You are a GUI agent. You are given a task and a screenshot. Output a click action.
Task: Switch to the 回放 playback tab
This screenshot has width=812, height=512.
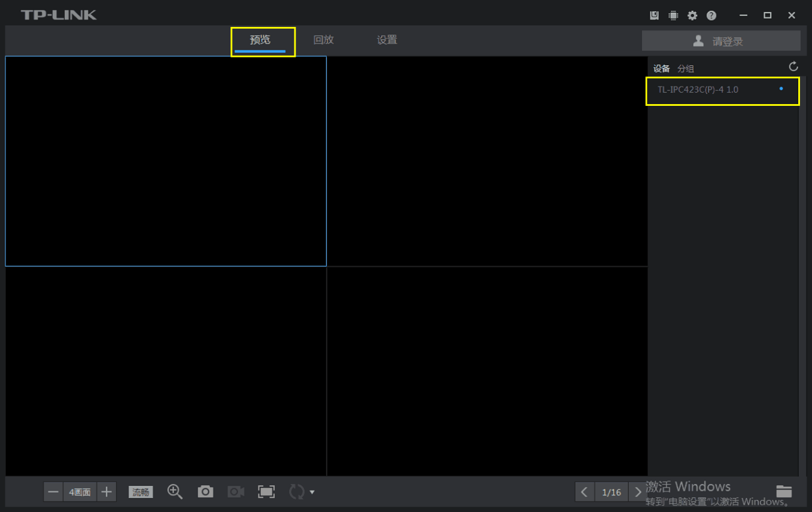point(324,39)
